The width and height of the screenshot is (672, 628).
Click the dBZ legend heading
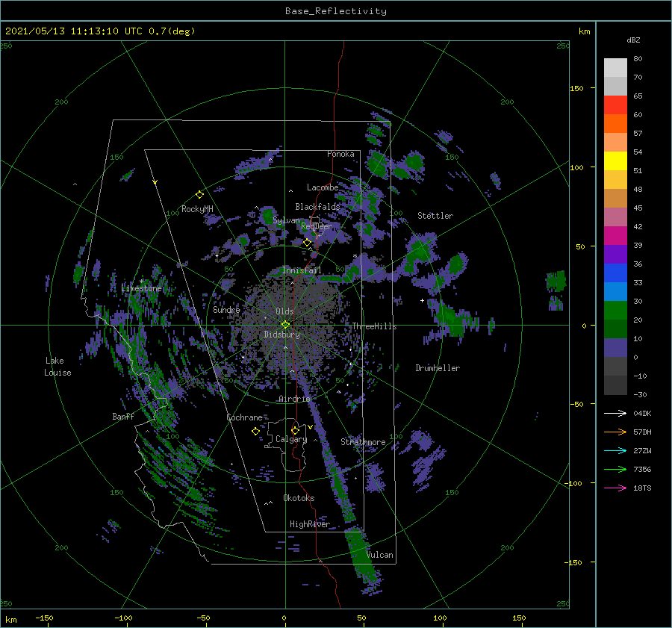tap(633, 40)
